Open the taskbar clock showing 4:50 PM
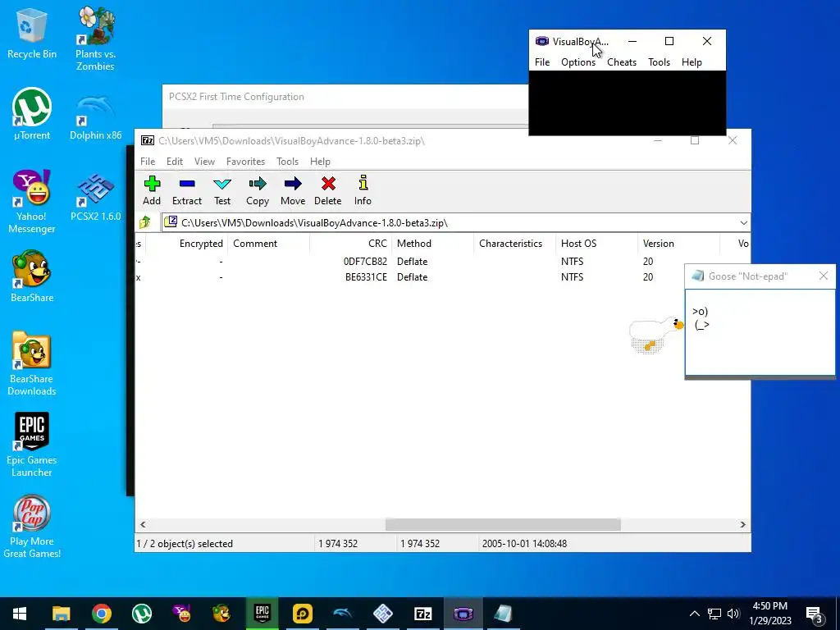 (769, 614)
